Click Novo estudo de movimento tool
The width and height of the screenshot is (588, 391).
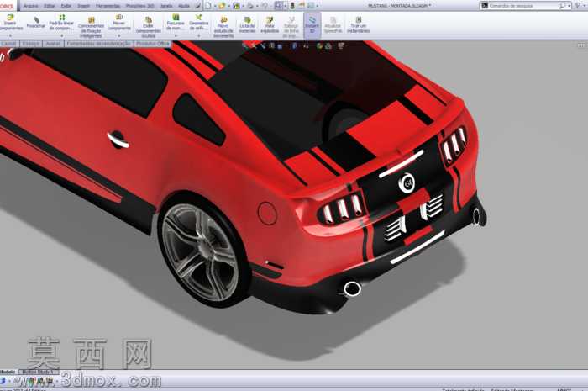(x=223, y=27)
